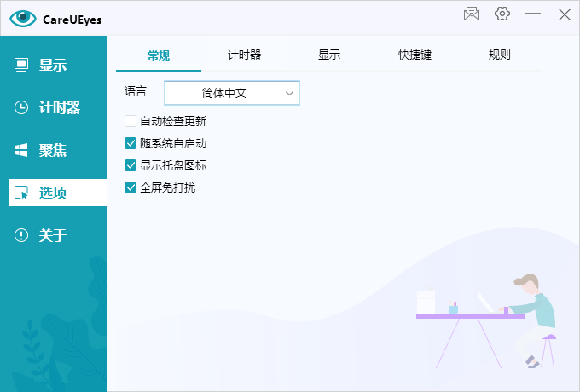Viewport: 580px width, 392px height.
Task: Open the 语言 language dropdown
Action: 231,93
